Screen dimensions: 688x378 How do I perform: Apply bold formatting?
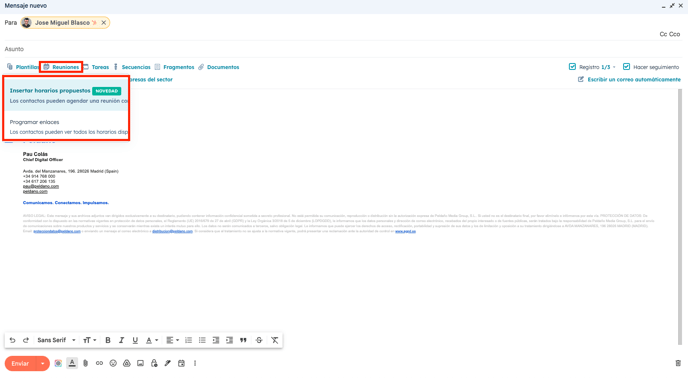click(108, 340)
